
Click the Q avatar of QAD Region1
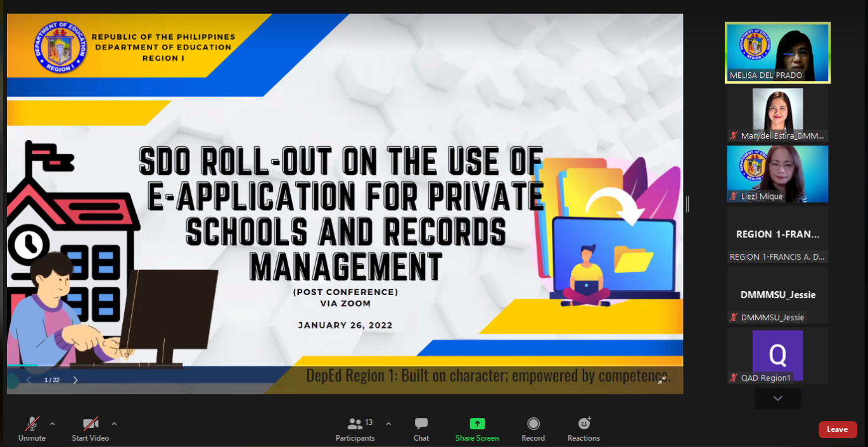777,355
